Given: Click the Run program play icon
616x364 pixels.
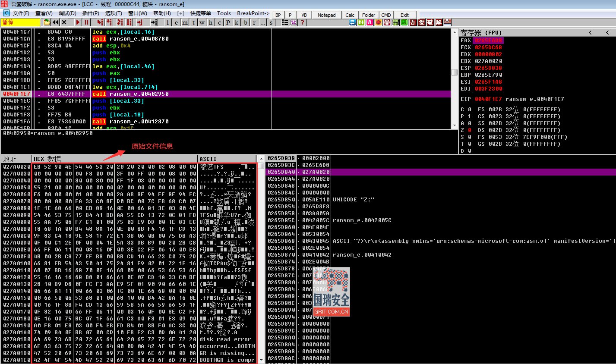Looking at the screenshot, I should tap(78, 22).
